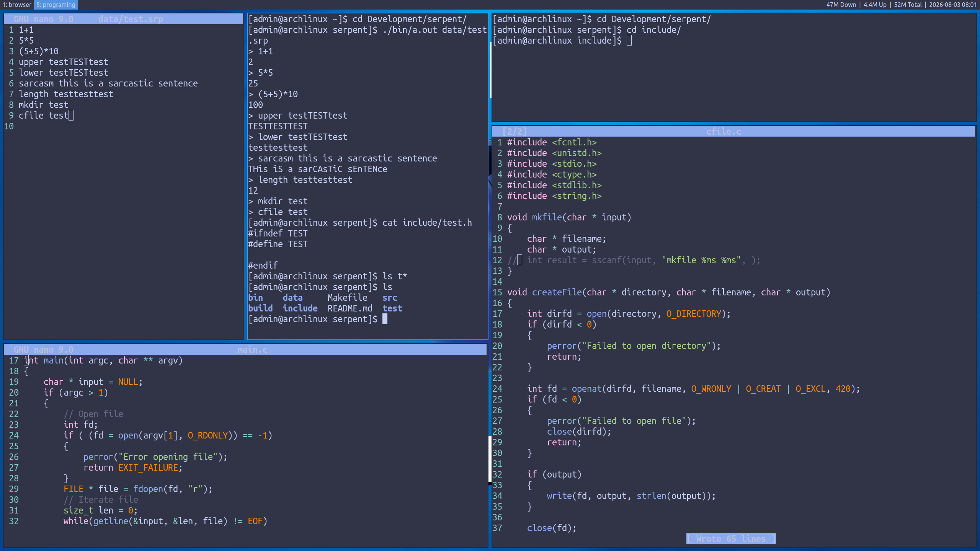
Task: Click 'README.md' in ls output
Action: tap(350, 308)
